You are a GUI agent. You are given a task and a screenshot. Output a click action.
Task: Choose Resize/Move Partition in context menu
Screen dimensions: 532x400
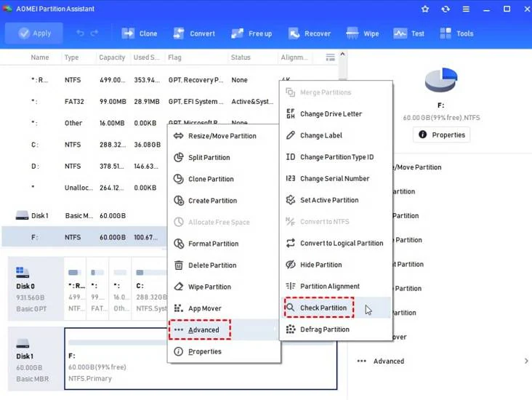(x=224, y=136)
